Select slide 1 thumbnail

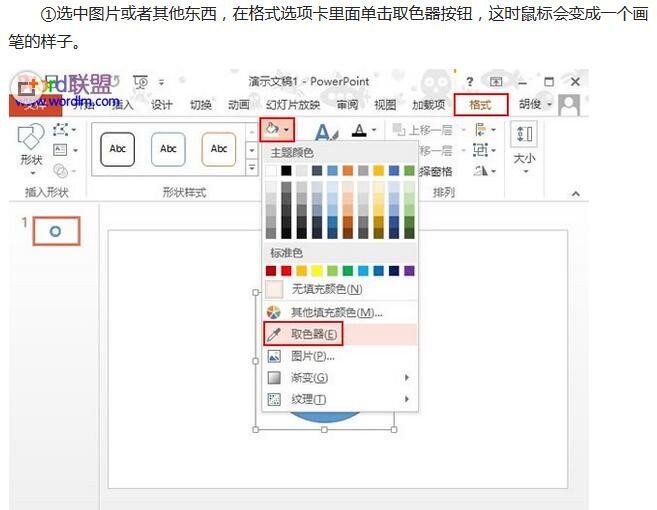[56, 231]
